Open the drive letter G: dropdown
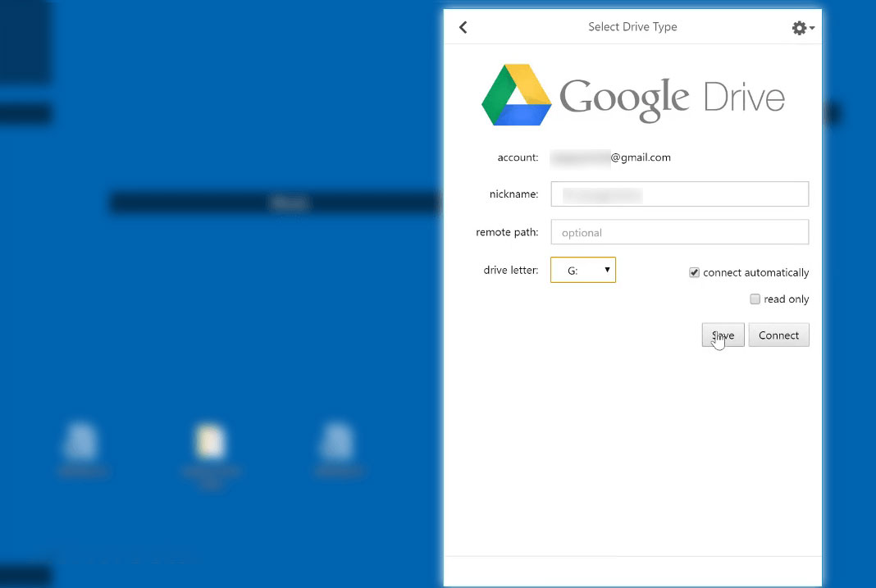The width and height of the screenshot is (876, 588). (x=582, y=270)
